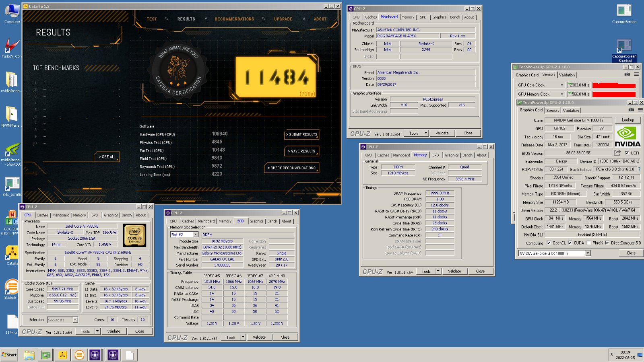Open the RECOMMENDATIONS tab in Catzilla
This screenshot has width=644, height=362.
234,19
